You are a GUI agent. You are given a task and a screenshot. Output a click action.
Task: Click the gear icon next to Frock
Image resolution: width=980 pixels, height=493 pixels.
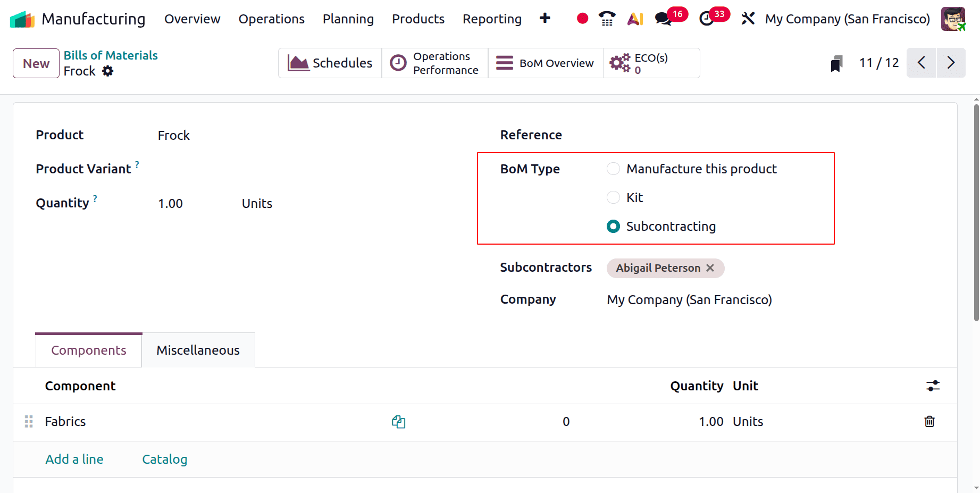[108, 71]
